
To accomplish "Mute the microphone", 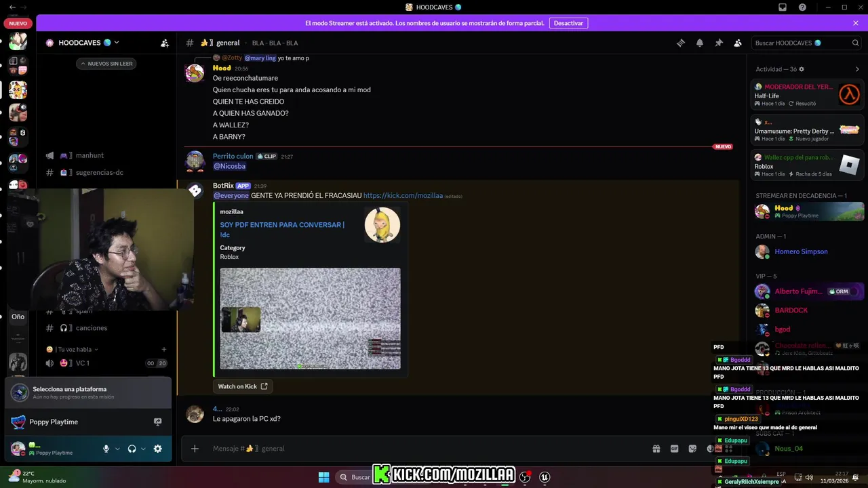I will tap(106, 449).
